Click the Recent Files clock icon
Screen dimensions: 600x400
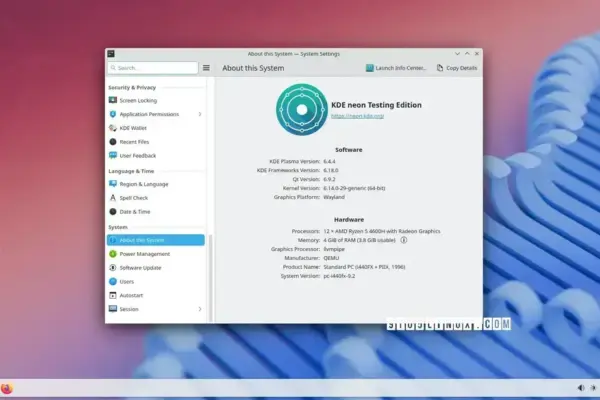(x=112, y=142)
